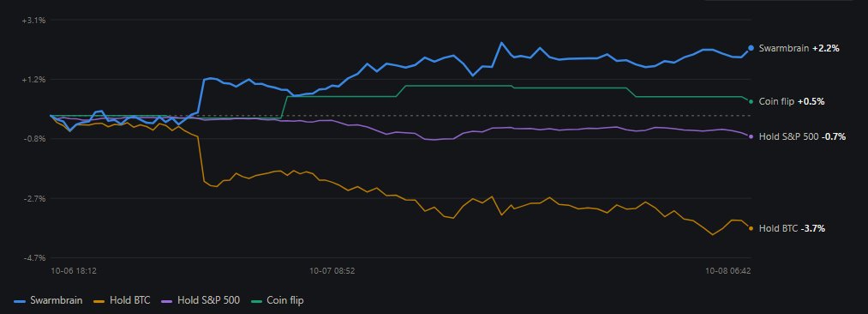The height and width of the screenshot is (314, 868).
Task: Click the orange Hold BTC legend swatch
Action: (99, 301)
